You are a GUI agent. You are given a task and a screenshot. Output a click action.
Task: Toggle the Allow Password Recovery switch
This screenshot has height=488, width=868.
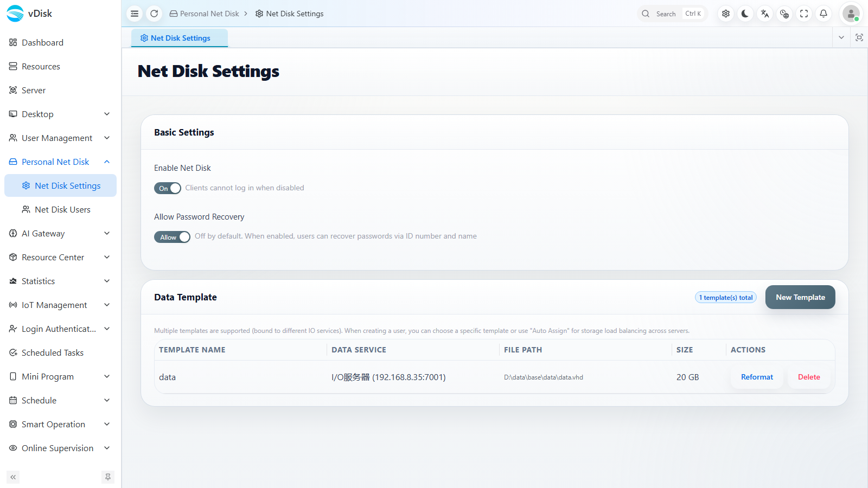pos(172,237)
